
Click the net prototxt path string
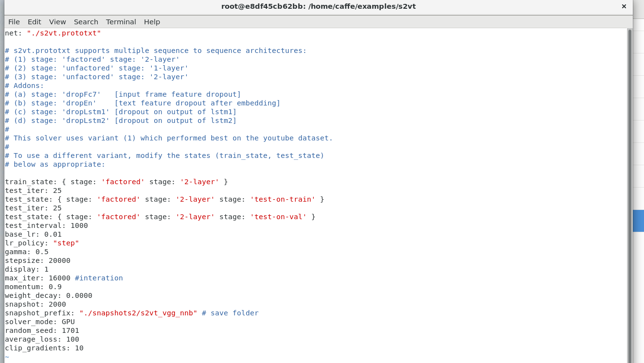coord(64,33)
